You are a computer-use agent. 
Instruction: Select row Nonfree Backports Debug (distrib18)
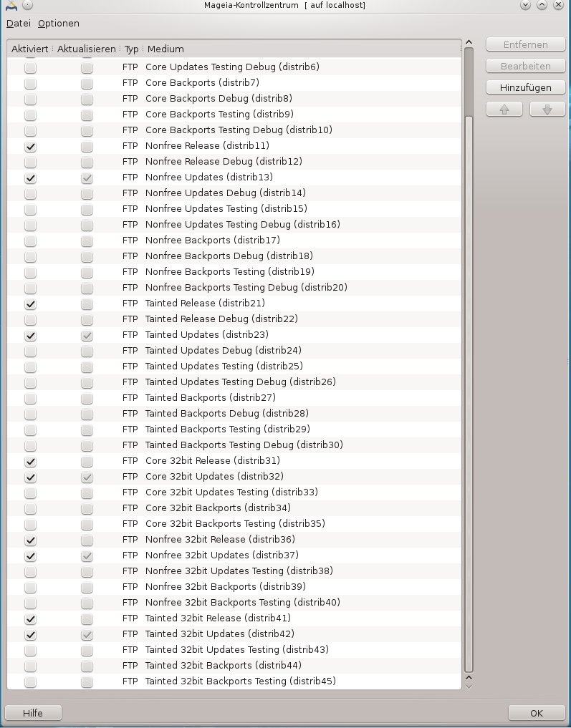[x=234, y=256]
